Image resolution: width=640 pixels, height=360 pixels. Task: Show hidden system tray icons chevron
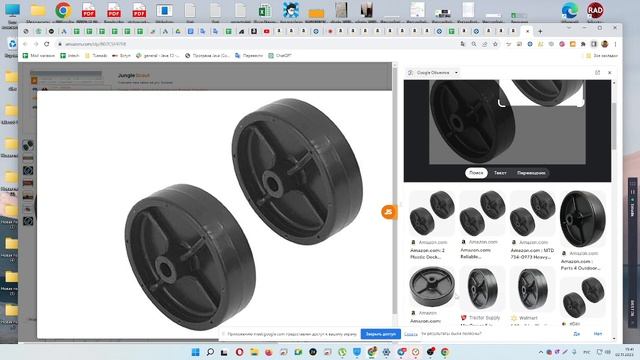pos(541,352)
